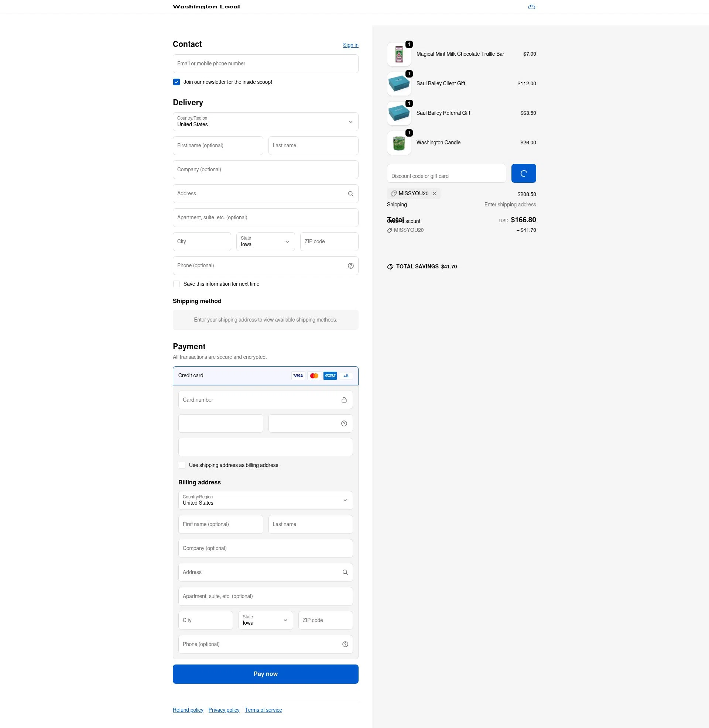Click the search icon in the delivery Address field
This screenshot has width=709, height=728.
350,193
